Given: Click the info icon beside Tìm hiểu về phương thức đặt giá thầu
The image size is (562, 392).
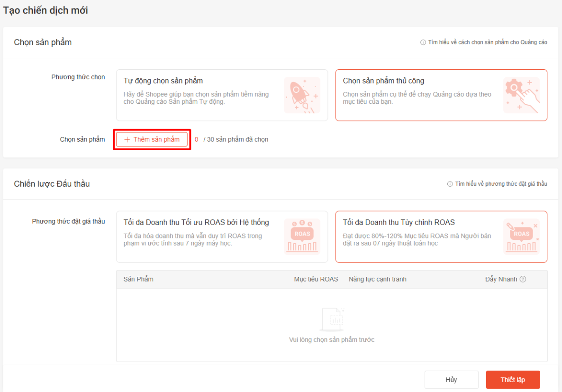Looking at the screenshot, I should tap(450, 184).
